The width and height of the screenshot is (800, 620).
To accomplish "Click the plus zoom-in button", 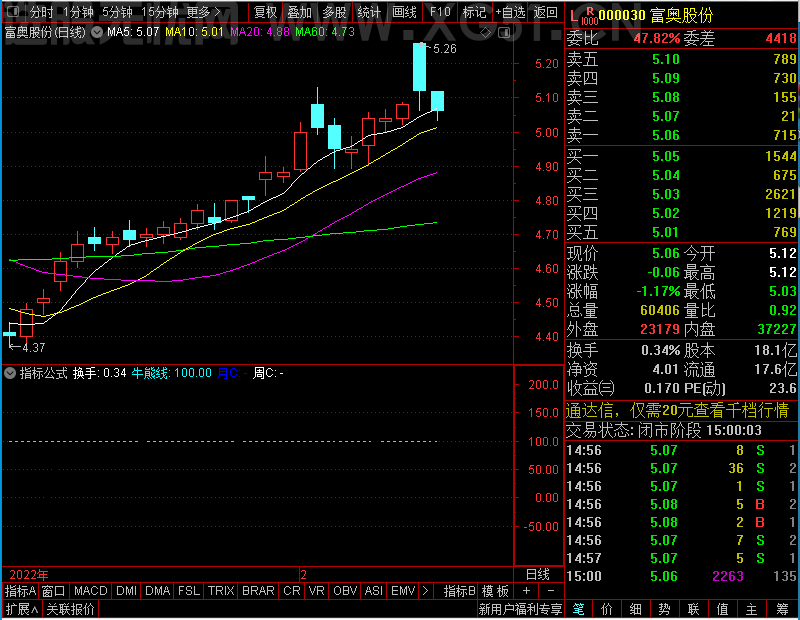I will [x=527, y=591].
